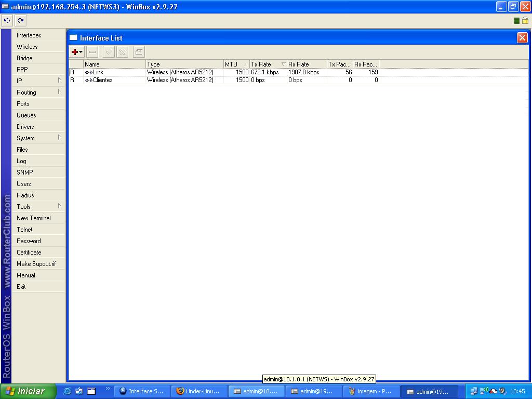
Task: Select Drivers from the sidebar
Action: coord(38,127)
